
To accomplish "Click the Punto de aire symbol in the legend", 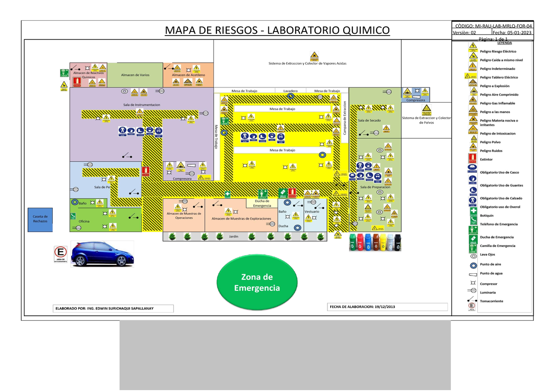I will point(473,265).
